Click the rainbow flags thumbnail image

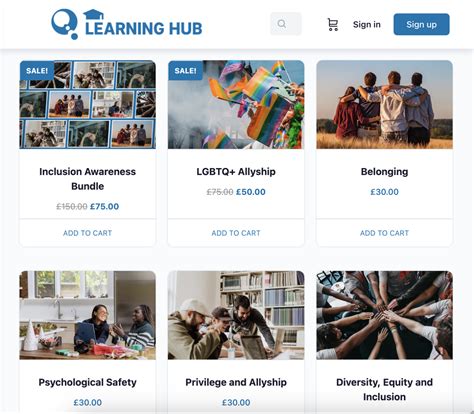point(236,105)
